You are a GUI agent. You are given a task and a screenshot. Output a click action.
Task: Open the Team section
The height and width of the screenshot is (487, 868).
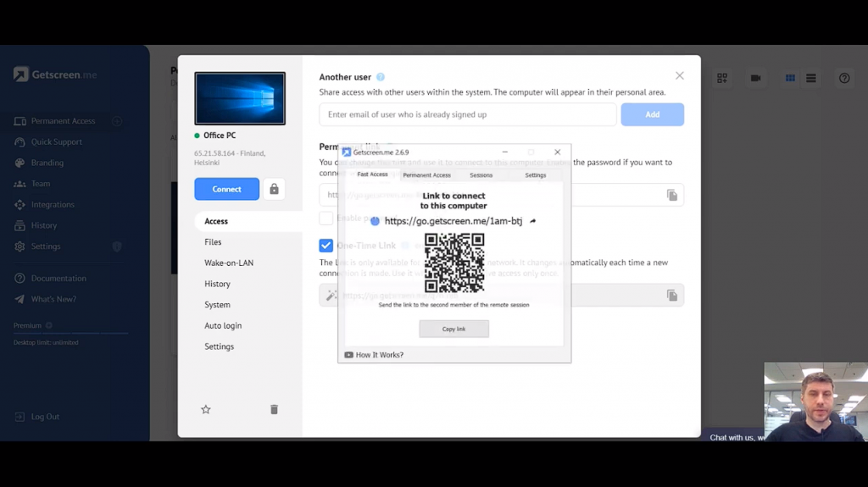(40, 184)
